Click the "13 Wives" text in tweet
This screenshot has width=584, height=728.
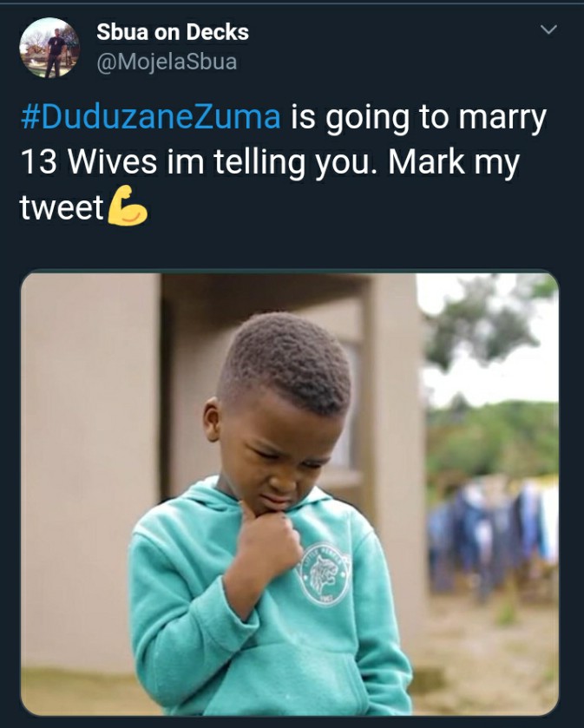point(89,162)
